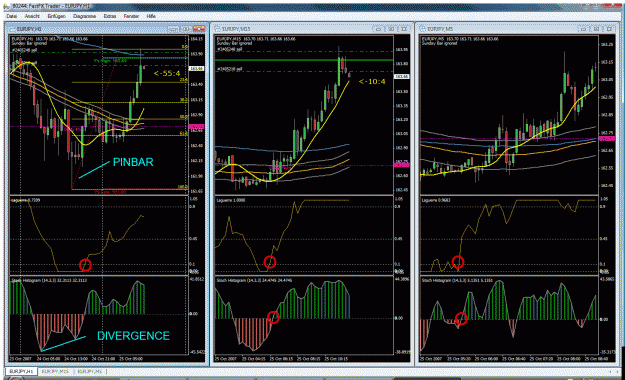625x380 pixels.
Task: Click the pink price marker on M15 price scale
Action: [x=402, y=165]
